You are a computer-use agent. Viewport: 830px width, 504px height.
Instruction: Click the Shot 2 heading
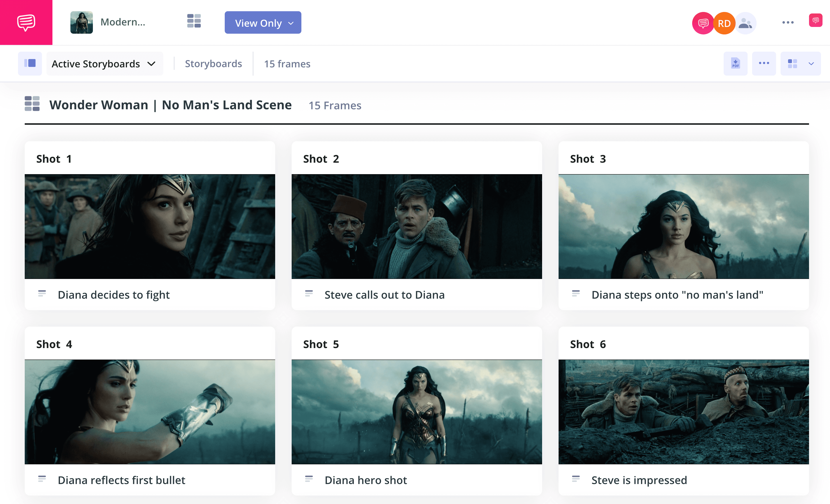click(321, 159)
